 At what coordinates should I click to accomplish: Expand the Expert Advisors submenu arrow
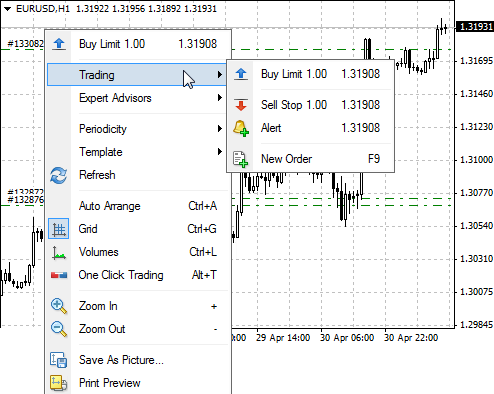220,98
